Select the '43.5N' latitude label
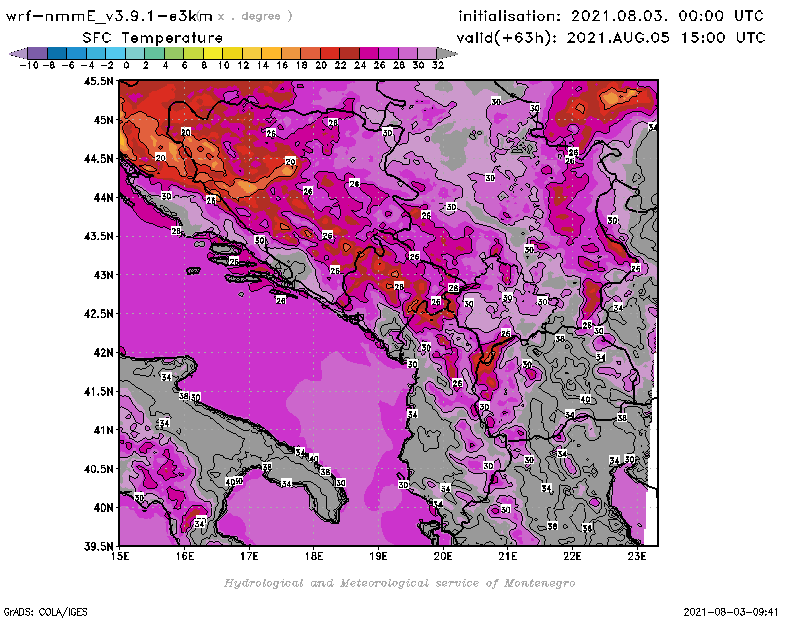Image resolution: width=800 pixels, height=618 pixels. pyautogui.click(x=98, y=236)
